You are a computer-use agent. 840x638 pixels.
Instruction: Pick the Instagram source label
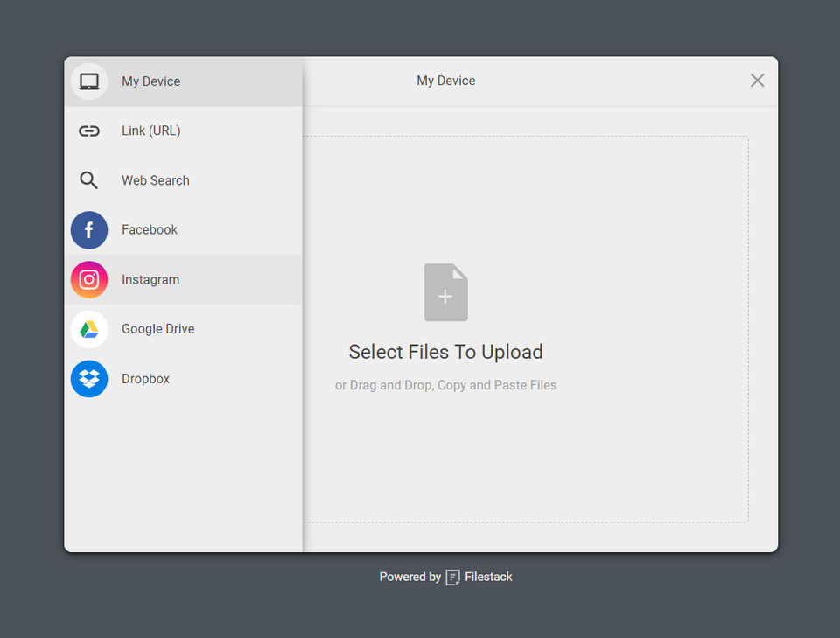pyautogui.click(x=150, y=280)
